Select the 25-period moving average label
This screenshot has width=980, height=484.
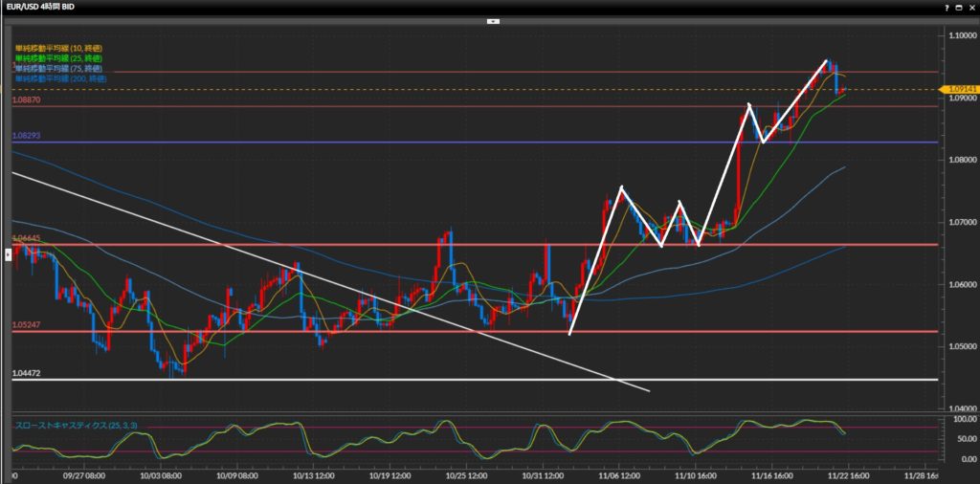pos(58,58)
